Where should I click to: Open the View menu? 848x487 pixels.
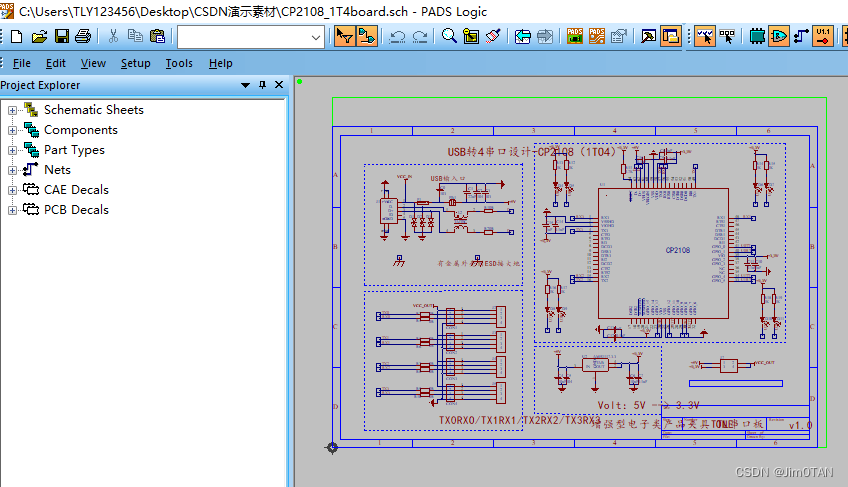[93, 63]
